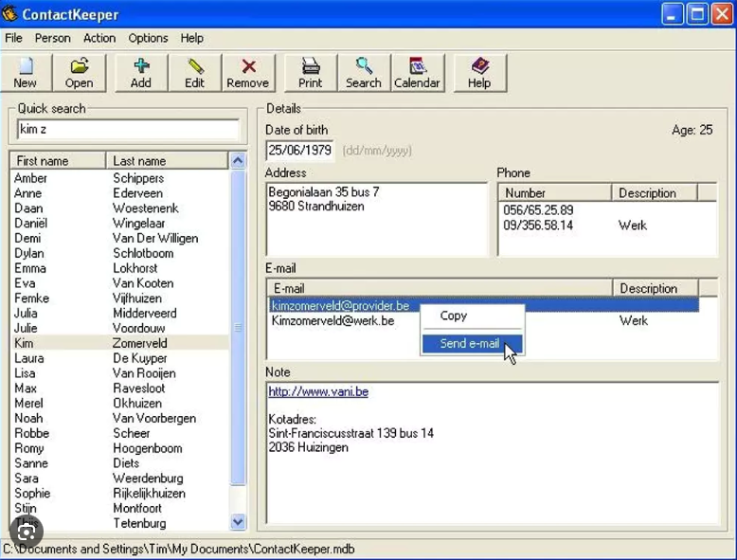The image size is (737, 560).
Task: Select contact Max Ravesloot
Action: (120, 388)
